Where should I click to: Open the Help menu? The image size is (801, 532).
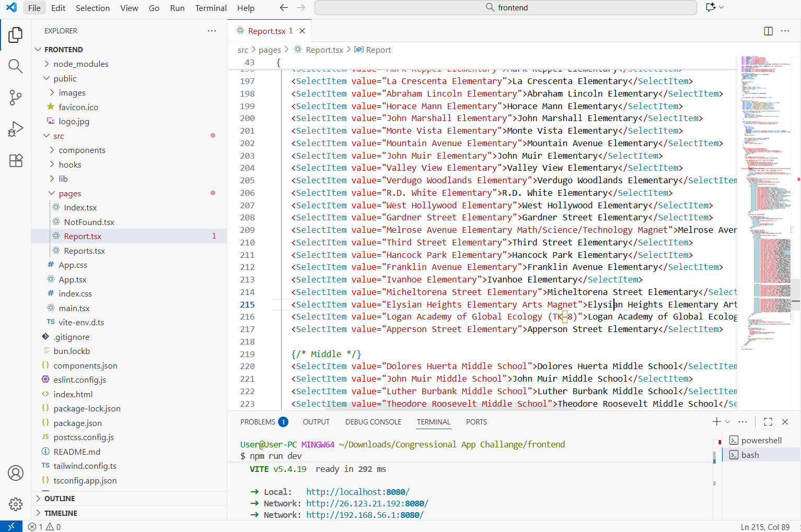(x=246, y=8)
